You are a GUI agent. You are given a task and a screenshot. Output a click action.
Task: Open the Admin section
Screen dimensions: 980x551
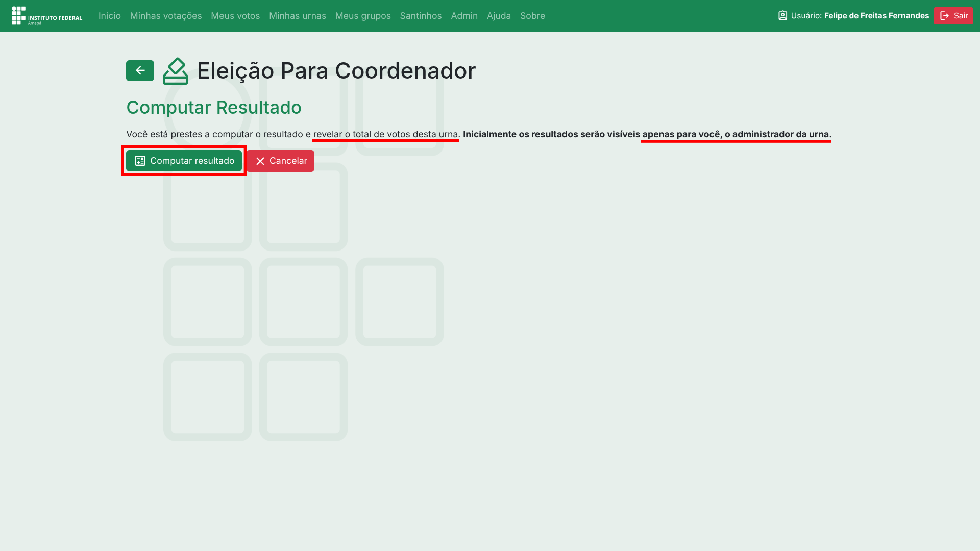pyautogui.click(x=464, y=16)
